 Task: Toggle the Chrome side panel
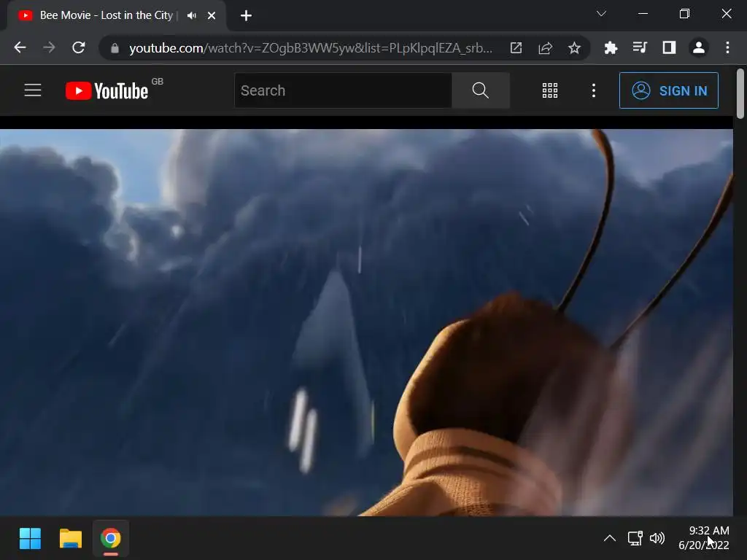coord(669,47)
